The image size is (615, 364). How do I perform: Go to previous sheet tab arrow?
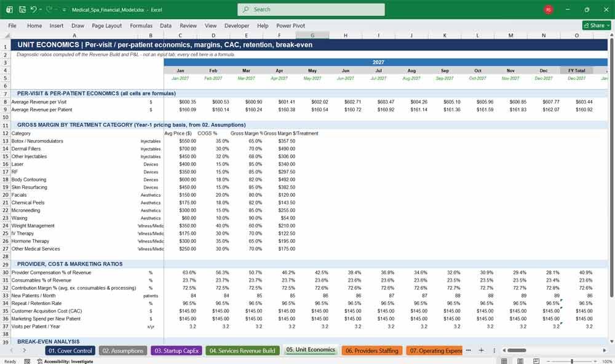pyautogui.click(x=11, y=350)
